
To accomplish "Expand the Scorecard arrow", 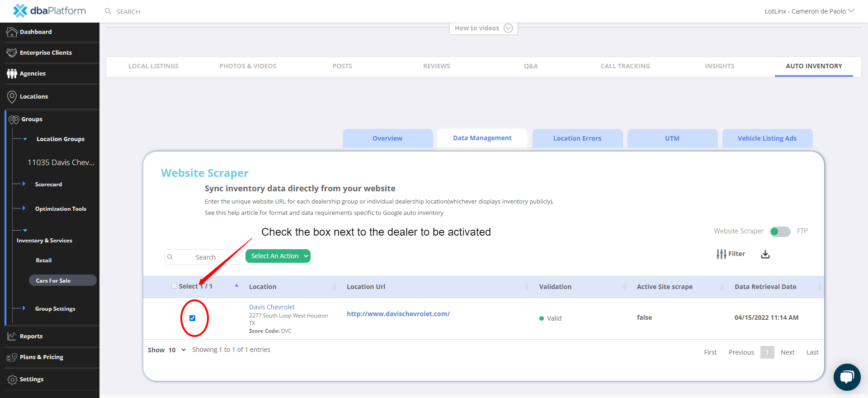I will [24, 184].
